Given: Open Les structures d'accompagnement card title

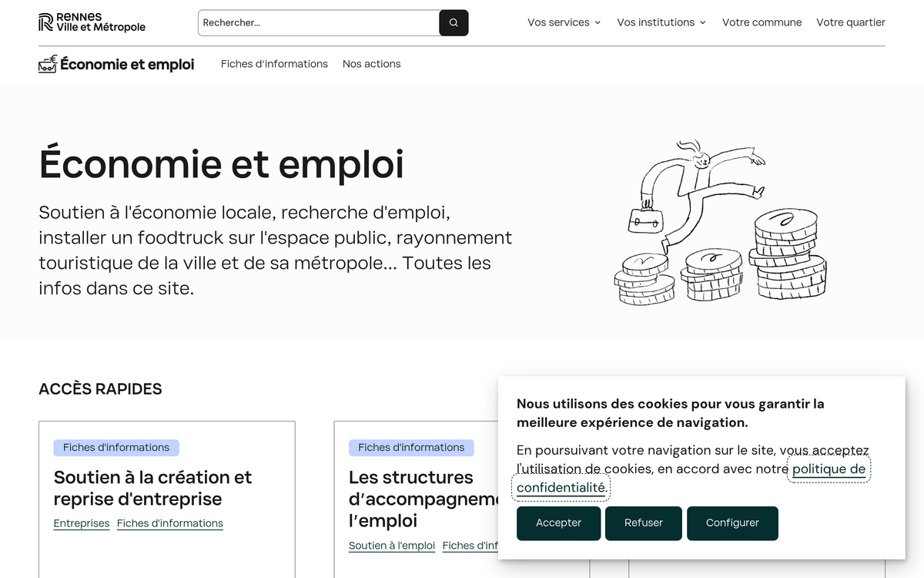Looking at the screenshot, I should pyautogui.click(x=420, y=499).
